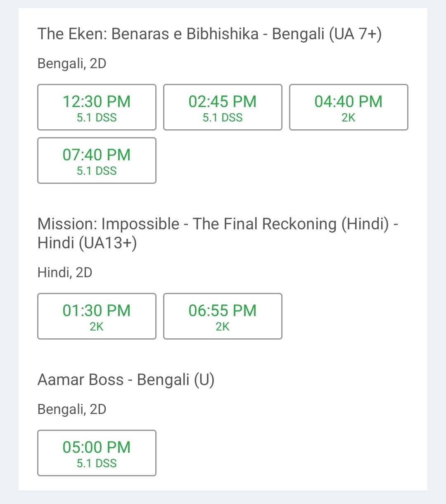Select the 05:00 PM Aamar Boss showtime
Viewport: 446px width, 504px height.
click(97, 453)
